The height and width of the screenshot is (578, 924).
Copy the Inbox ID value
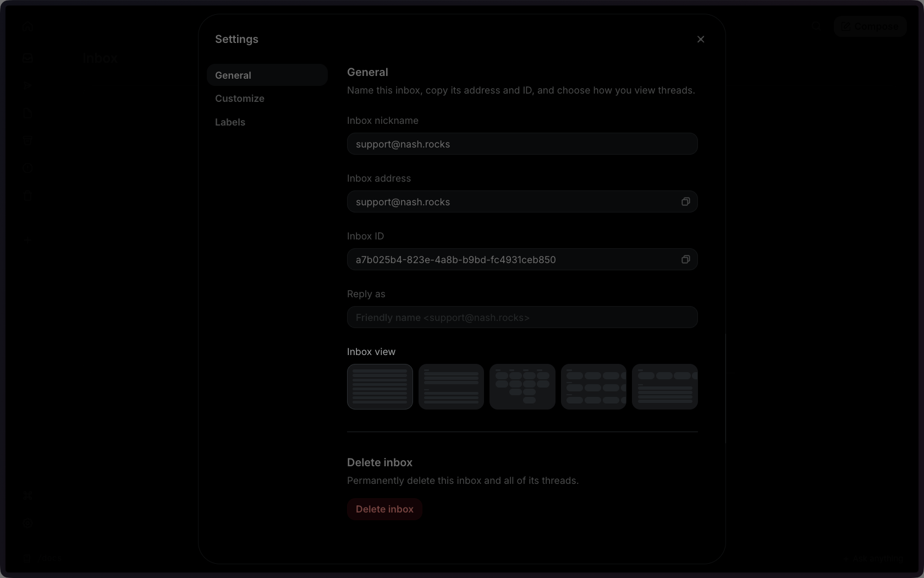(x=685, y=259)
